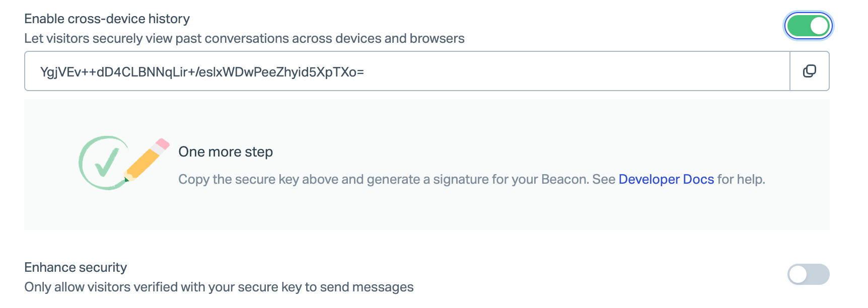Click the white knob of the green toggle
The height and width of the screenshot is (308, 868).
coord(819,26)
